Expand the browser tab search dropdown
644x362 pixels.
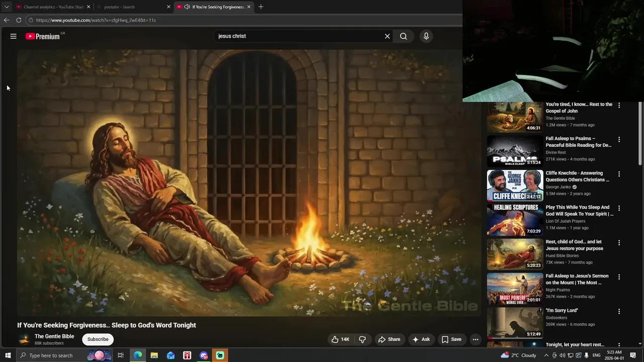7,7
